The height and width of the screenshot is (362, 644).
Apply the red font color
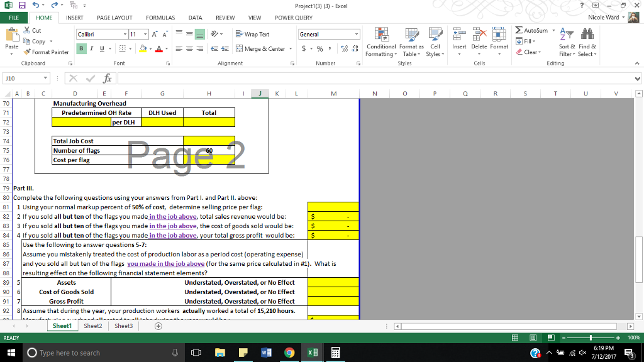[159, 48]
